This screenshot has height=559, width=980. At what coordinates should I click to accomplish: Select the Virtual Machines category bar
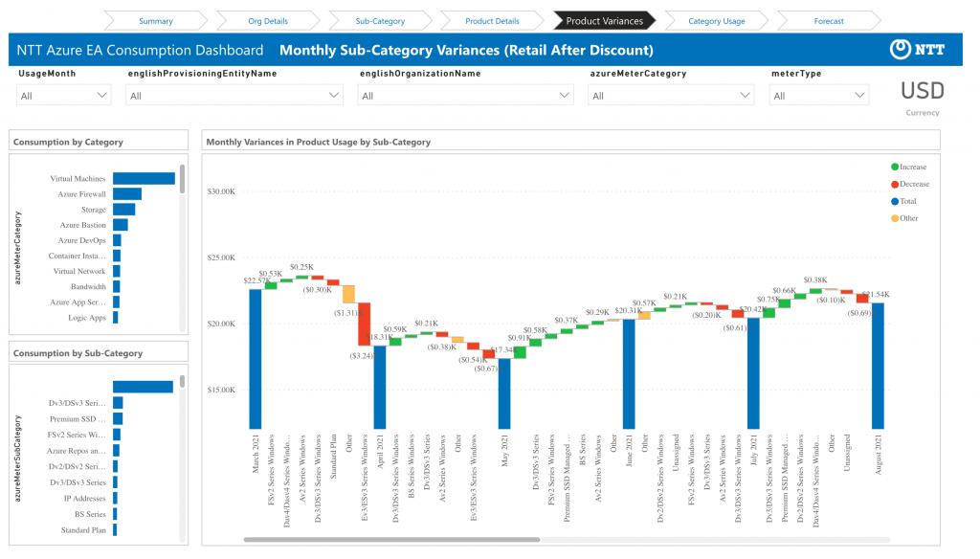point(144,179)
